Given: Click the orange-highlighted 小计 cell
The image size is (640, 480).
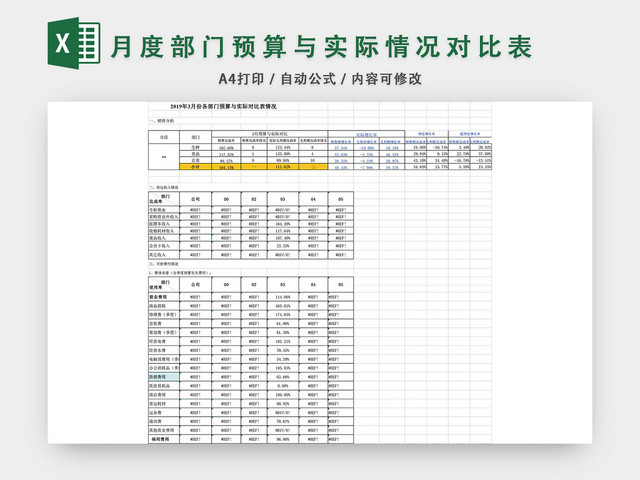Looking at the screenshot, I should 196,167.
